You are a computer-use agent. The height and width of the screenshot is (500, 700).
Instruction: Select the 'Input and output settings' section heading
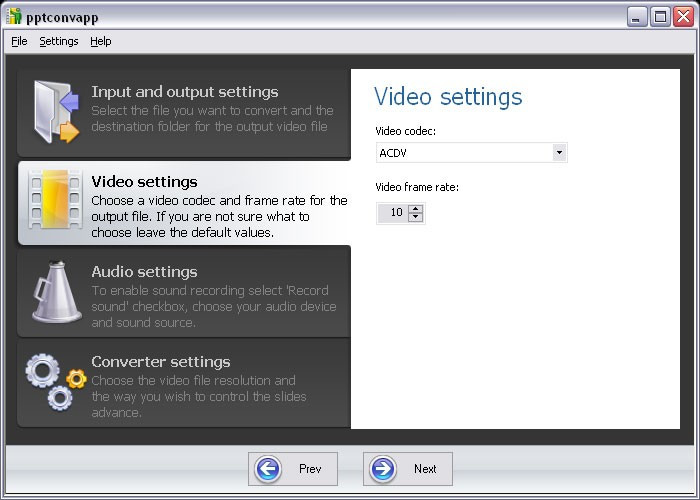click(x=185, y=92)
